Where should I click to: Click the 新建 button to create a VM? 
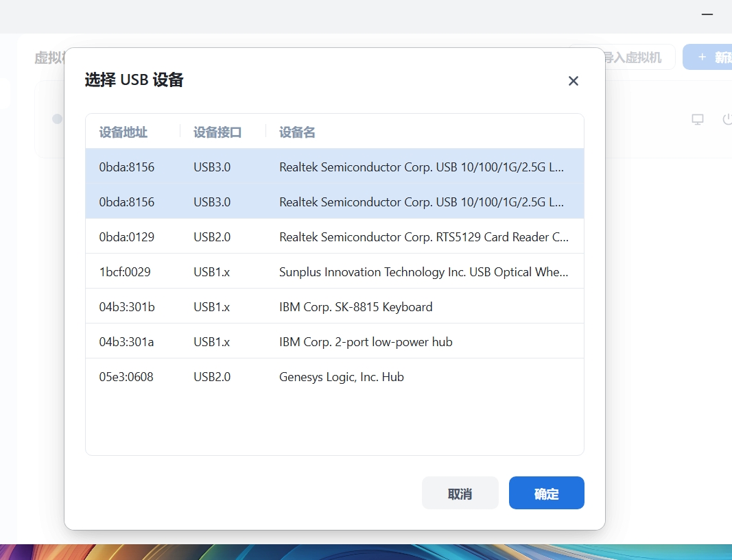pos(713,57)
